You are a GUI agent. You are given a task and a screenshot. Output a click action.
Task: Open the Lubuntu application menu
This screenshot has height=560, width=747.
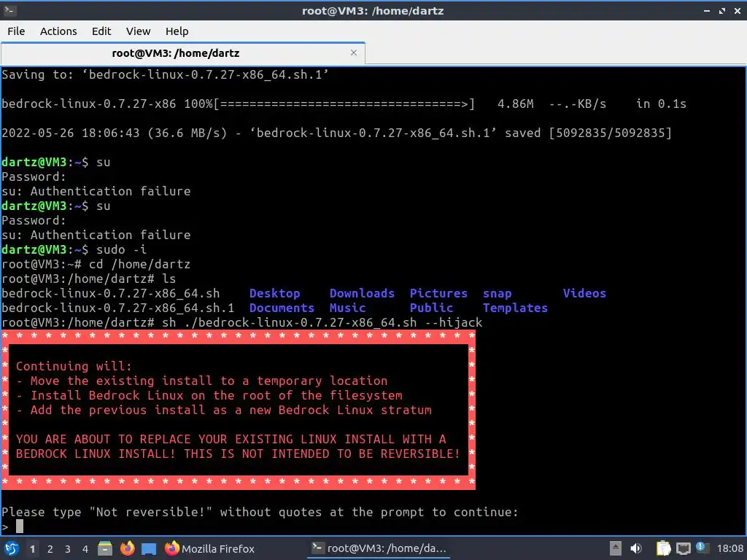click(x=12, y=548)
